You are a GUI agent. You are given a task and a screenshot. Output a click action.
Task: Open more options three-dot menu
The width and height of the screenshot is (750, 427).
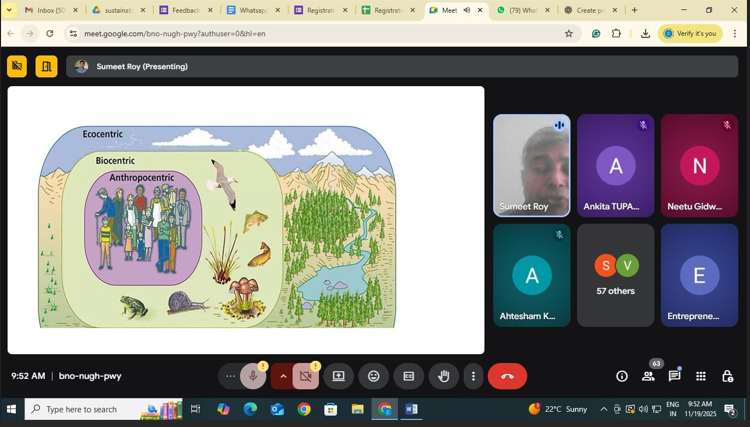pos(473,377)
